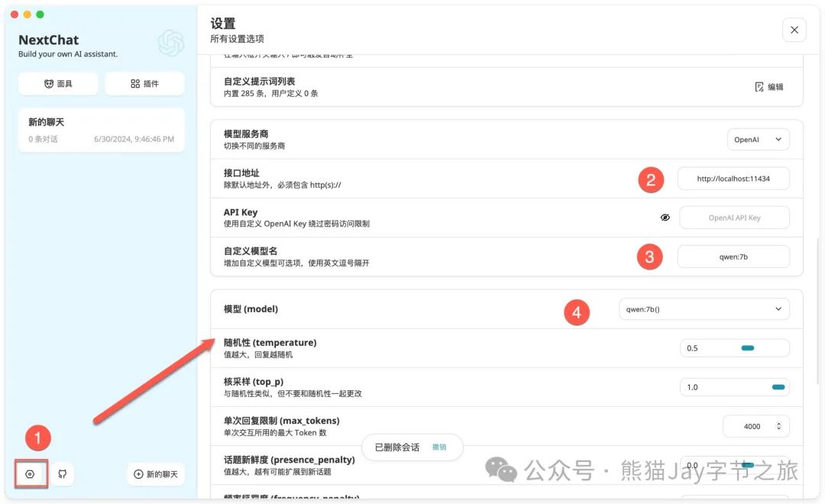Click the OpenAI API Key input field
Image resolution: width=825 pixels, height=504 pixels.
[734, 218]
